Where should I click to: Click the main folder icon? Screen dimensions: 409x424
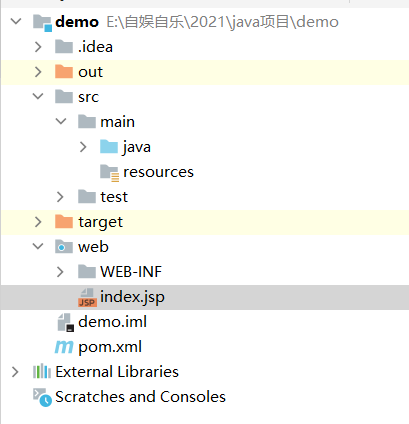click(x=87, y=121)
